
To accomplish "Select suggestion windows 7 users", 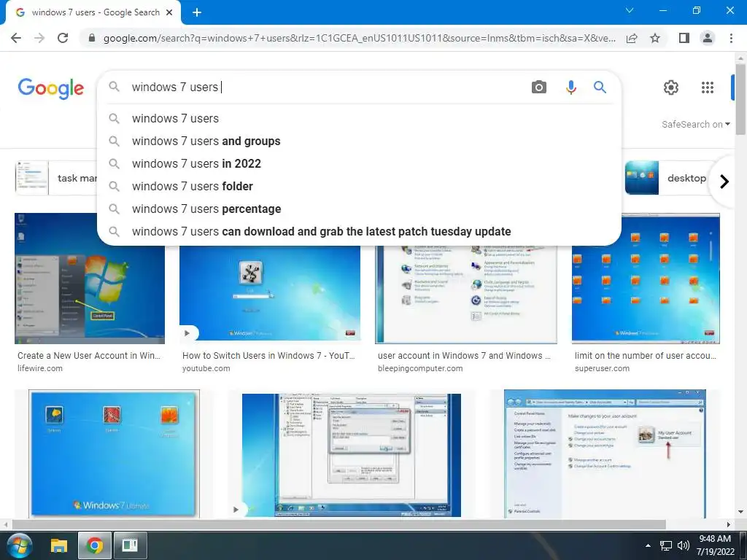I will pos(359,119).
